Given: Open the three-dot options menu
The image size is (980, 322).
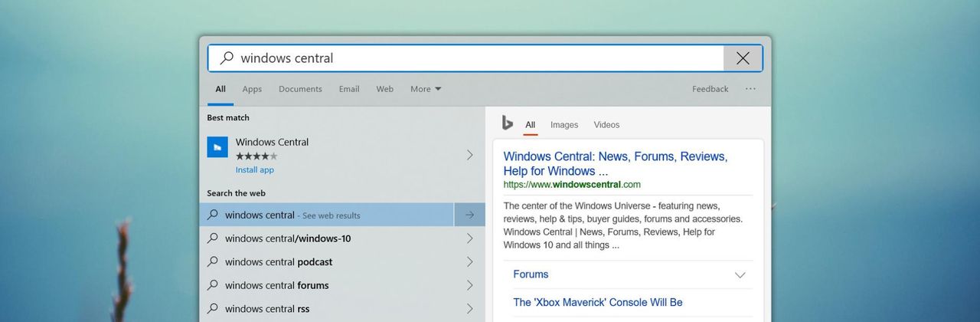Looking at the screenshot, I should click(750, 89).
